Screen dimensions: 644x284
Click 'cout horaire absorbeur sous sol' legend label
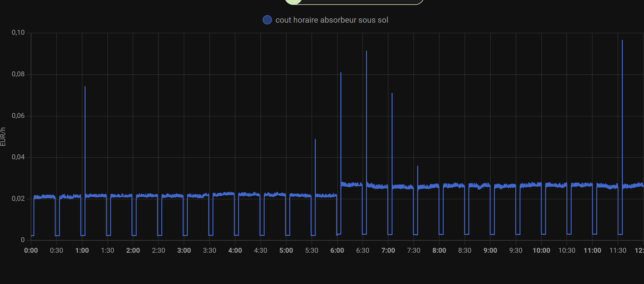coord(332,20)
